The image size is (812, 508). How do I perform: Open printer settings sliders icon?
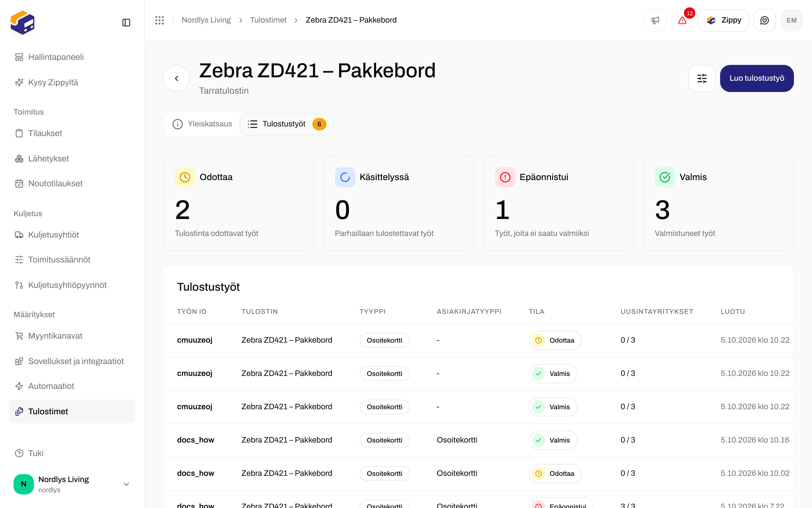tap(702, 78)
